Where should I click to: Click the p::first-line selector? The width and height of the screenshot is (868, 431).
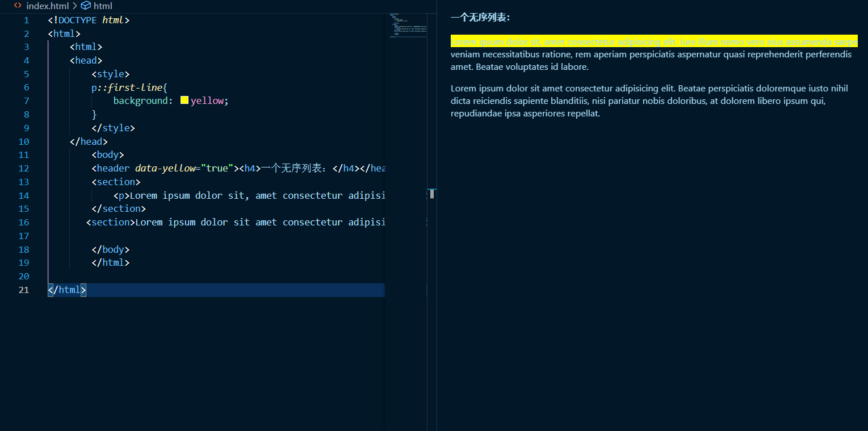click(127, 88)
